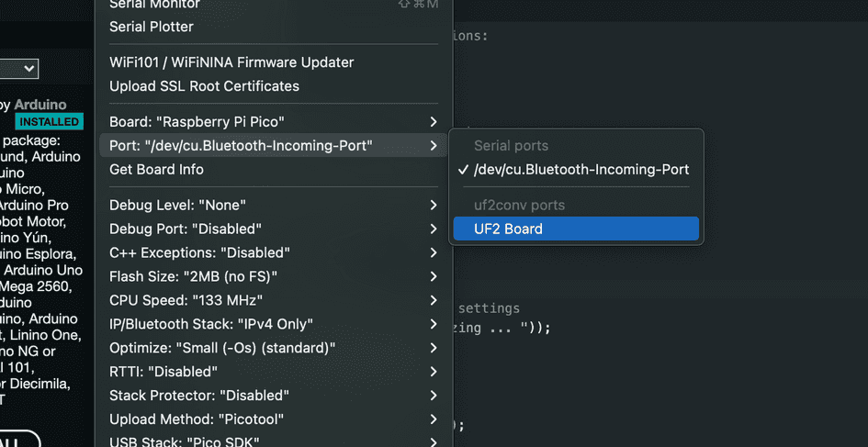The width and height of the screenshot is (868, 447).
Task: Select /dev/cu.Bluetooth-Incoming-Port serial port
Action: [x=581, y=169]
